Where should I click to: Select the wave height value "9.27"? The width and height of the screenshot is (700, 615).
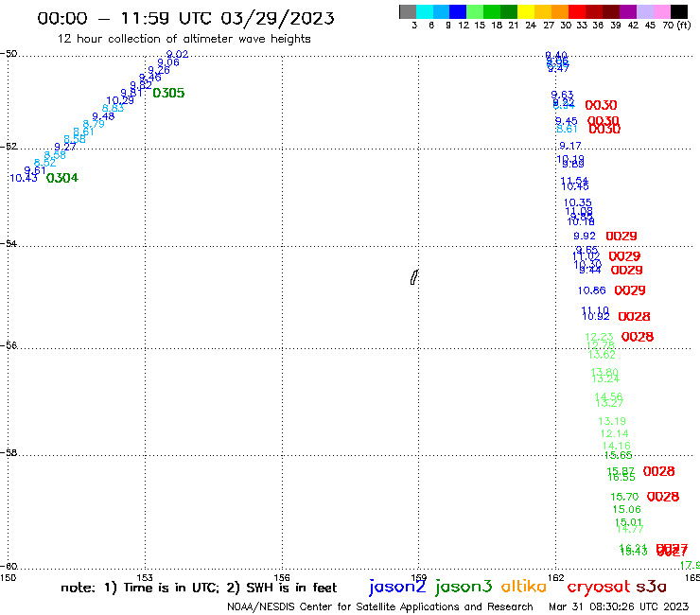pos(65,147)
